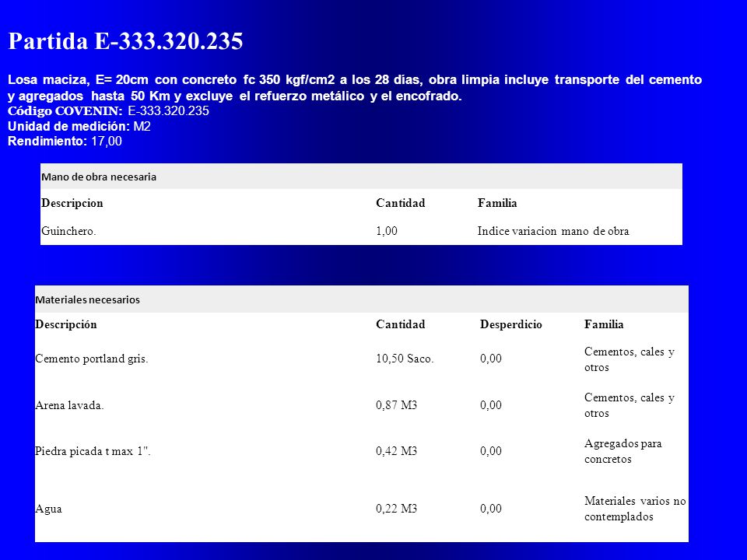Click 'Descripción' header in materials table
Image resolution: width=747 pixels, height=560 pixels.
click(x=65, y=324)
